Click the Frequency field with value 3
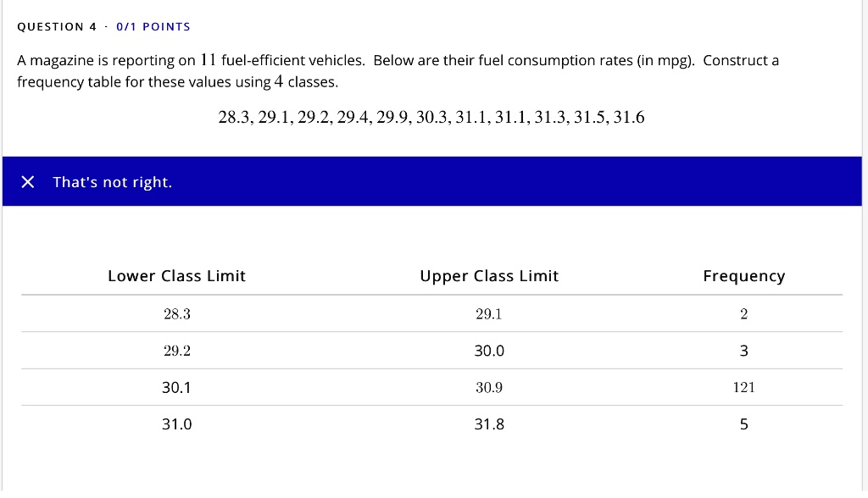This screenshot has height=498, width=868. [x=743, y=351]
